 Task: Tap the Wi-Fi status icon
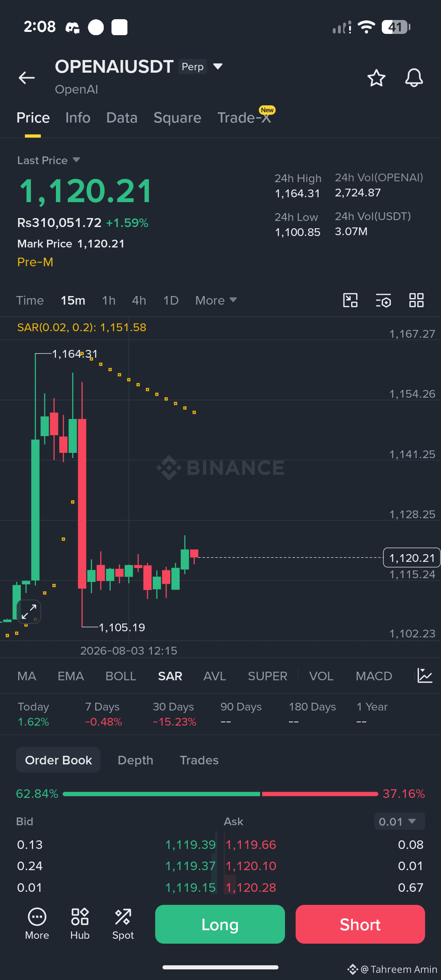pos(366,27)
